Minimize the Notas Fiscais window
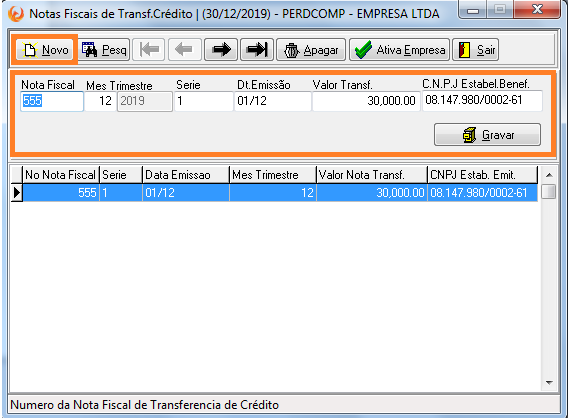573x418 pixels. tap(473, 10)
